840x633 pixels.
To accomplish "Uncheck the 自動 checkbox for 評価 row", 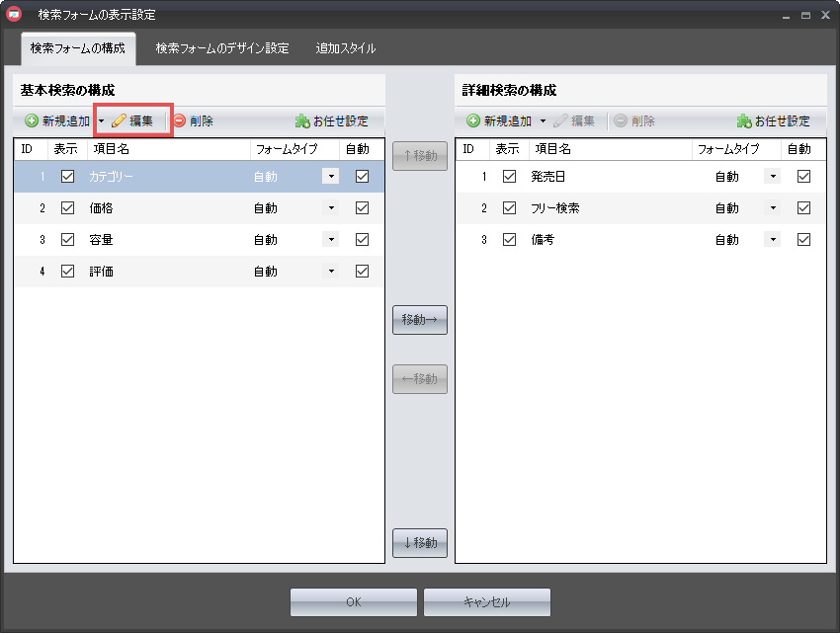I will [362, 272].
